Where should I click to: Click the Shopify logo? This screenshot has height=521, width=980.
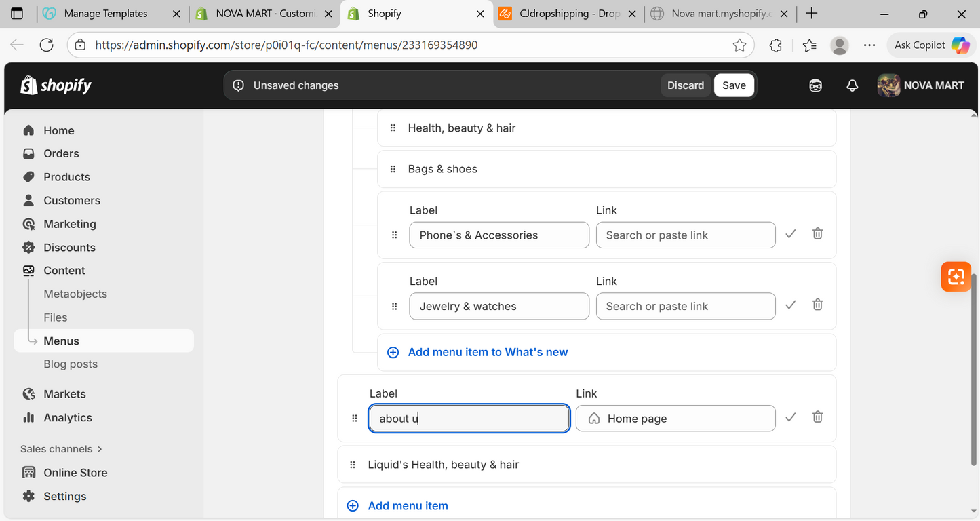56,85
